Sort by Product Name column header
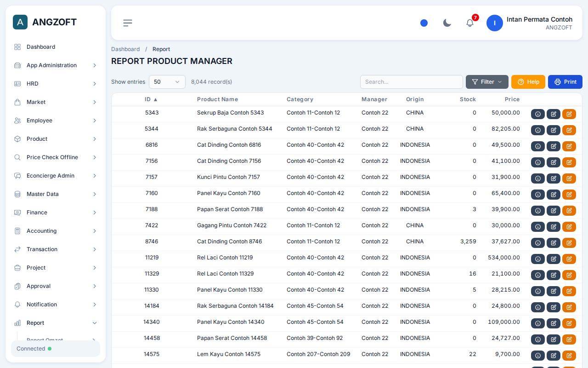This screenshot has height=368, width=588. click(217, 99)
